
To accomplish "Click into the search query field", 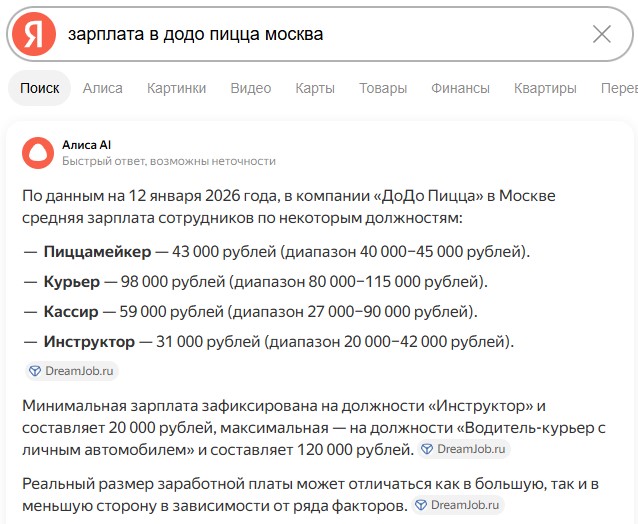I will click(x=319, y=34).
